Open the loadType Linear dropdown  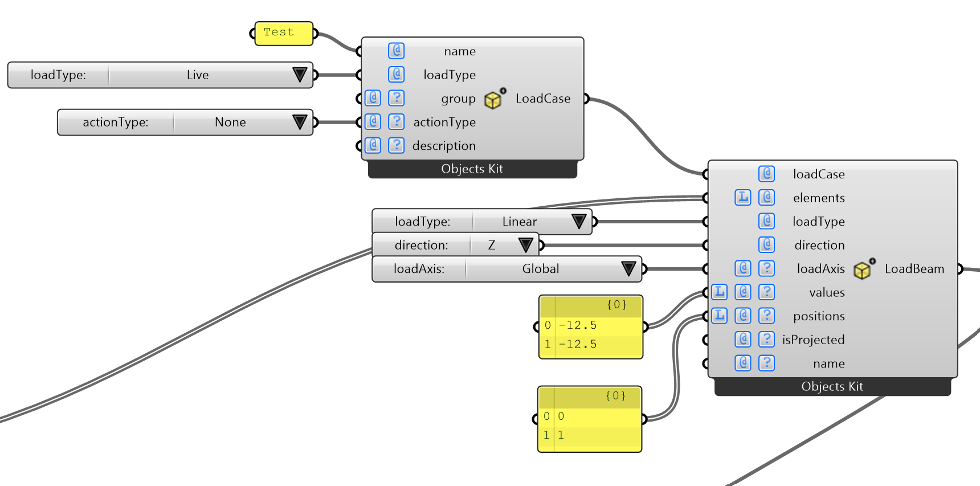pyautogui.click(x=578, y=222)
